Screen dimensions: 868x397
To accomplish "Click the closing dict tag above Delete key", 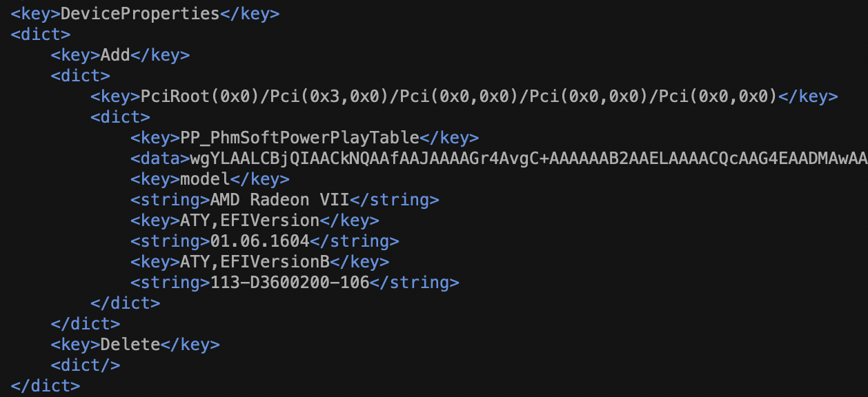I will point(86,324).
